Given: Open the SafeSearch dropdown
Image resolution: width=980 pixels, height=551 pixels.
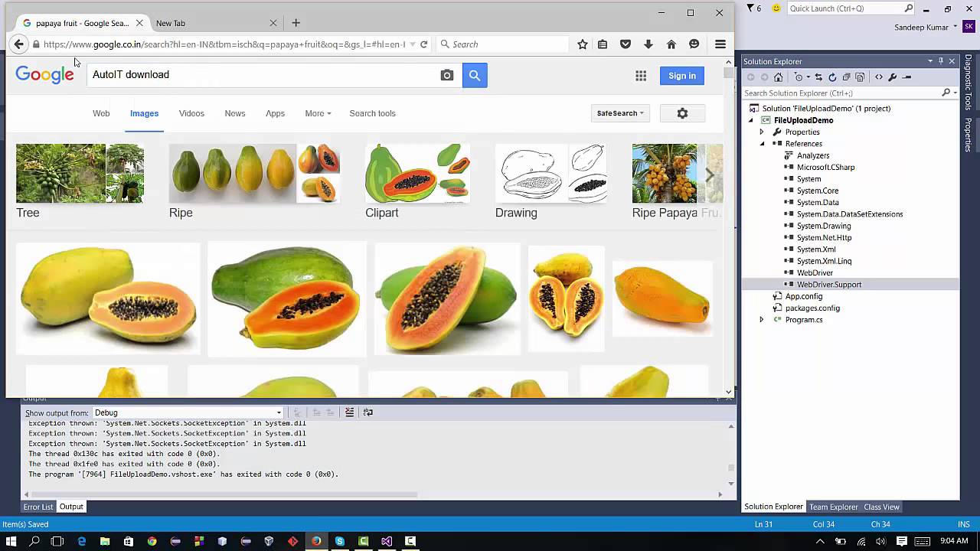Looking at the screenshot, I should (x=620, y=113).
